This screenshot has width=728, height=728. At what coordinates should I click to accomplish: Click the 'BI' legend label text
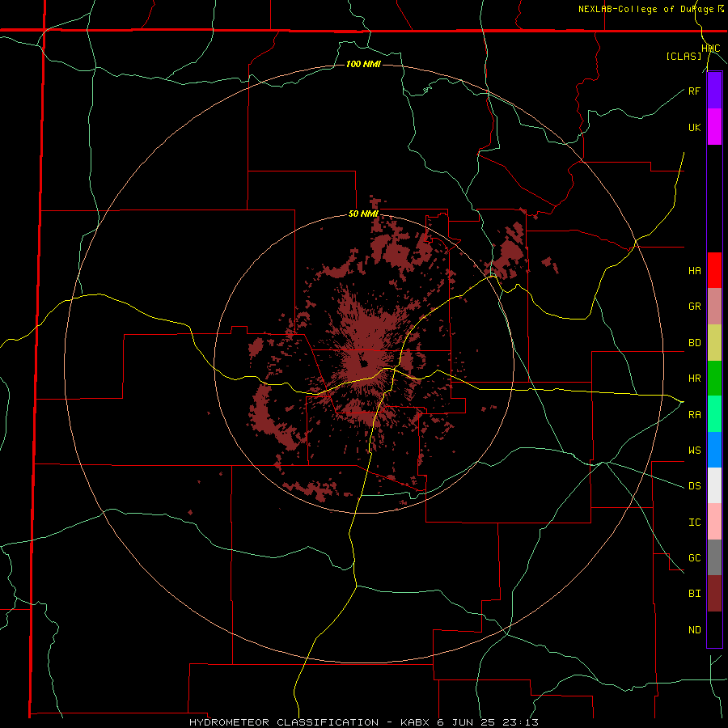click(694, 594)
